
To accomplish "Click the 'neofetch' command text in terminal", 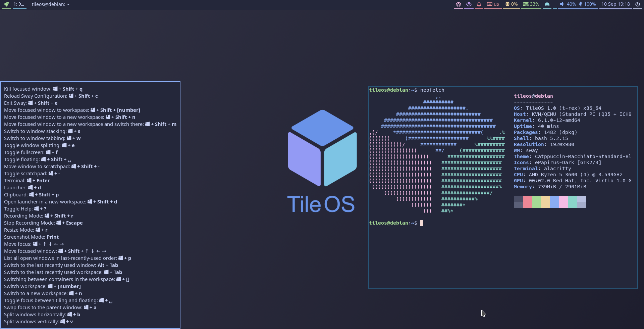I will 432,90.
